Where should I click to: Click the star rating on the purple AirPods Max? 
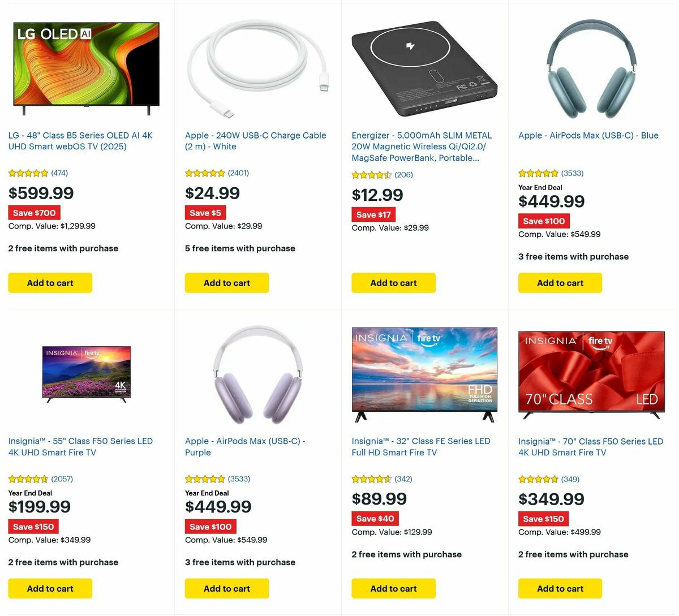(205, 479)
